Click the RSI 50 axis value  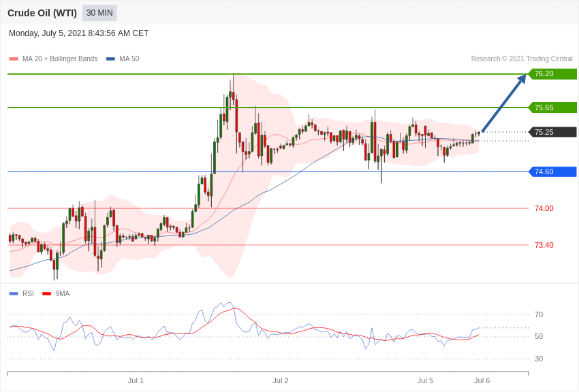(x=539, y=336)
